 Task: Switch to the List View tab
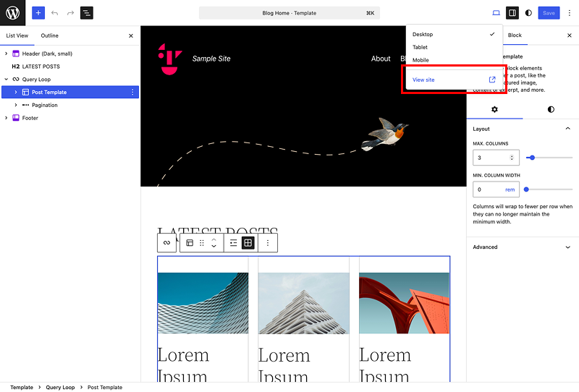[x=17, y=35]
